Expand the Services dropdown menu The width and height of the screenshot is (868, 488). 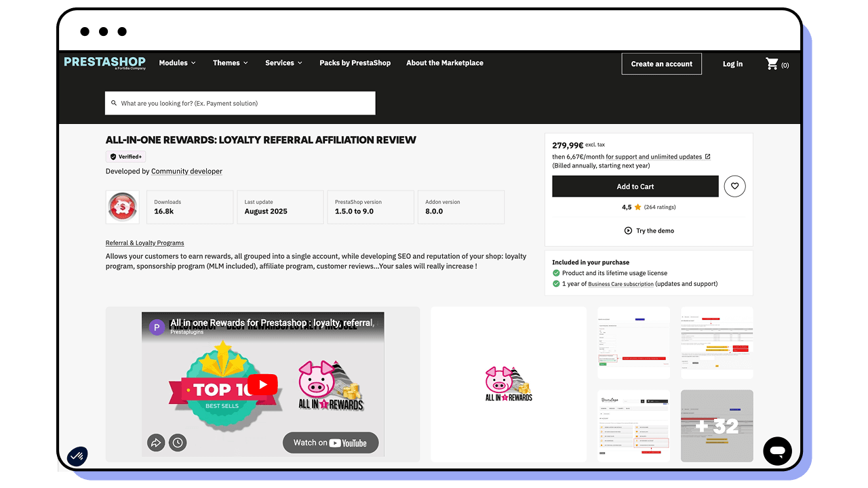284,63
